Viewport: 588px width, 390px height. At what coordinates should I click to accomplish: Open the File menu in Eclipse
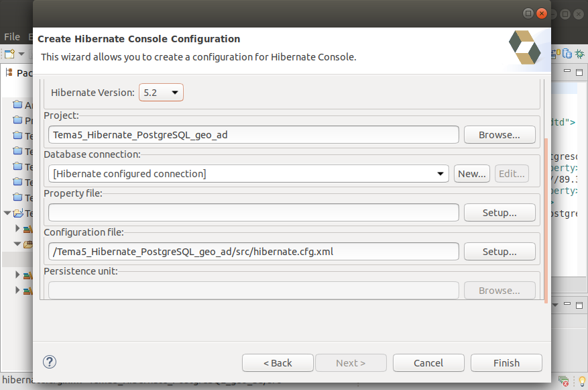point(12,37)
